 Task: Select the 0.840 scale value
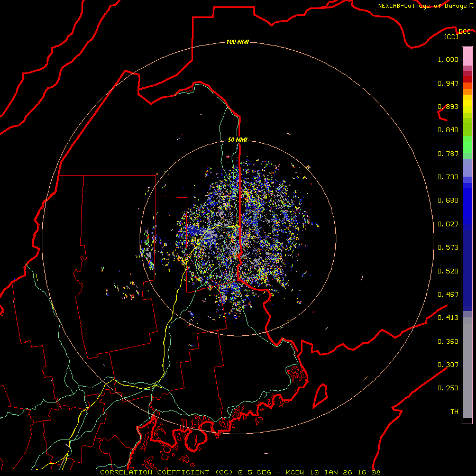(x=448, y=130)
